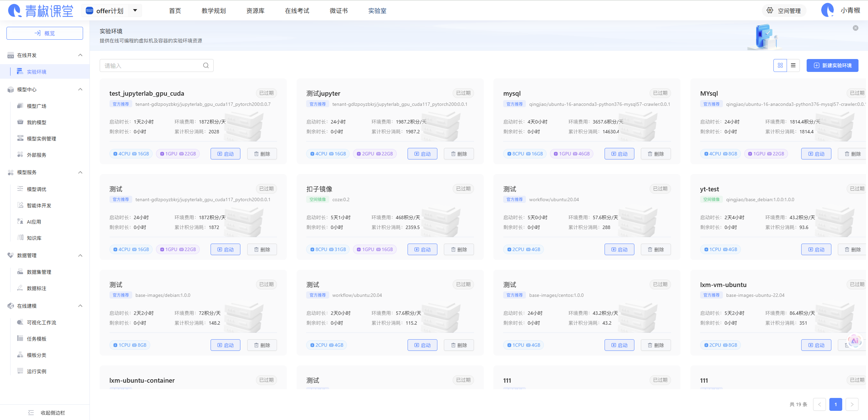868x420 pixels.
Task: Collapse the 在线开发 sidebar group
Action: [x=80, y=55]
